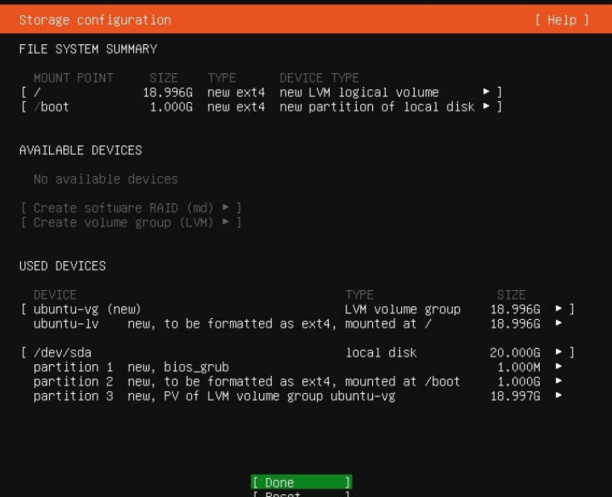612x497 pixels.
Task: Click the FILE SYSTEM SUMMARY heading
Action: (88, 49)
